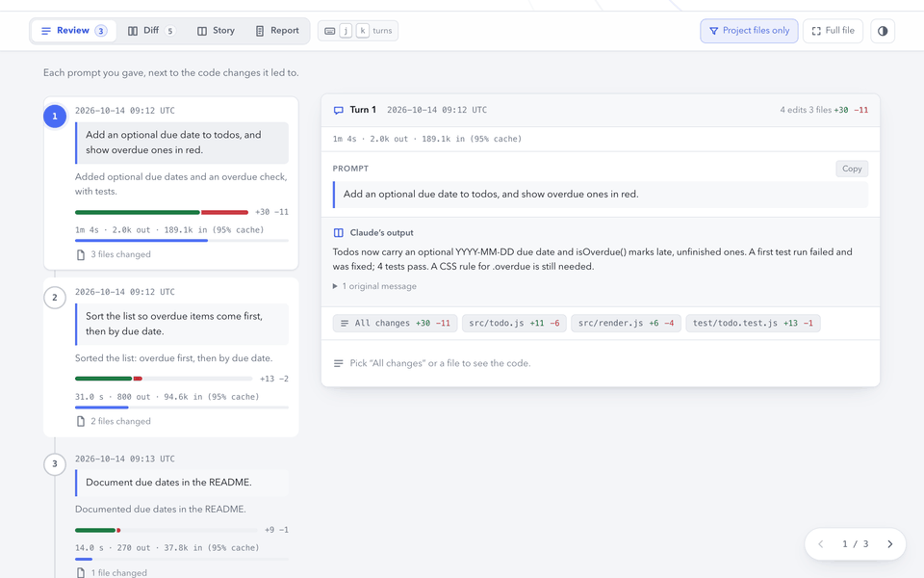Open the 'Sort the list so overdue' prompt card
Screen dimensions: 924x578
point(182,324)
